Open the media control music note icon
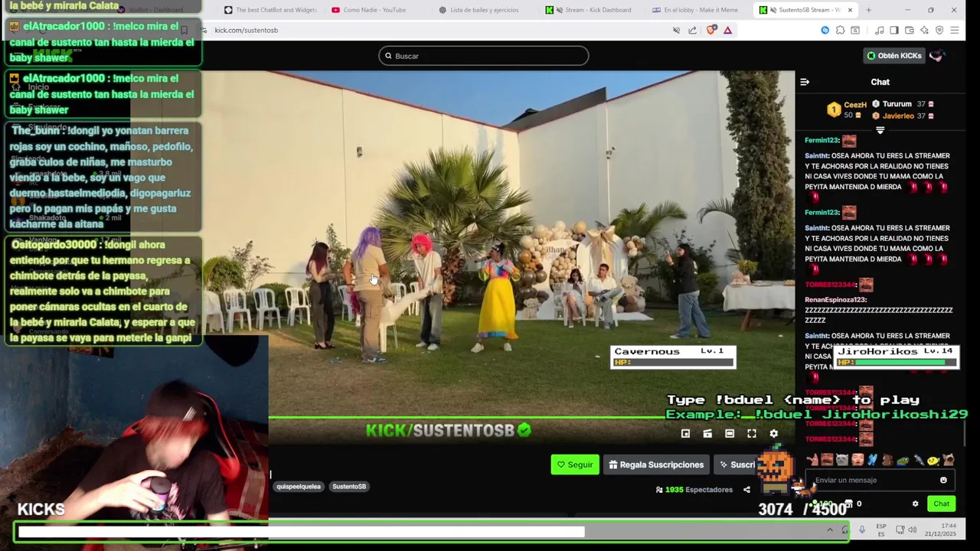Screen dimensions: 980x551 coord(879,30)
